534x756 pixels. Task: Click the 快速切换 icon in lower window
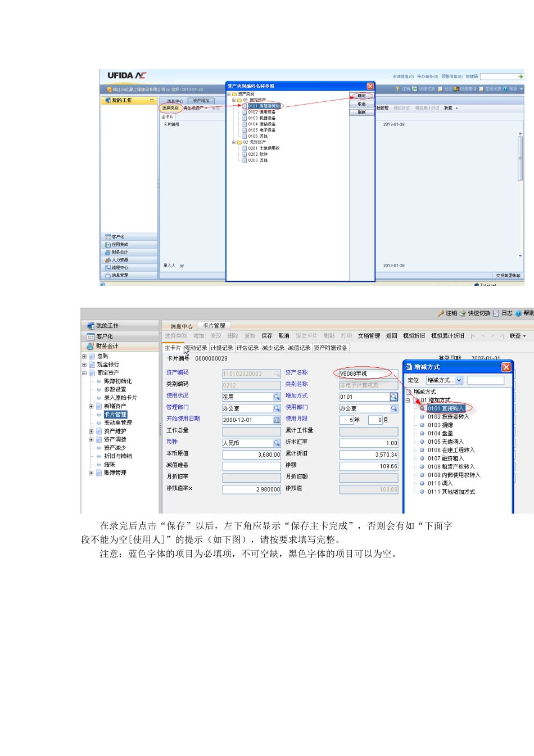(463, 313)
